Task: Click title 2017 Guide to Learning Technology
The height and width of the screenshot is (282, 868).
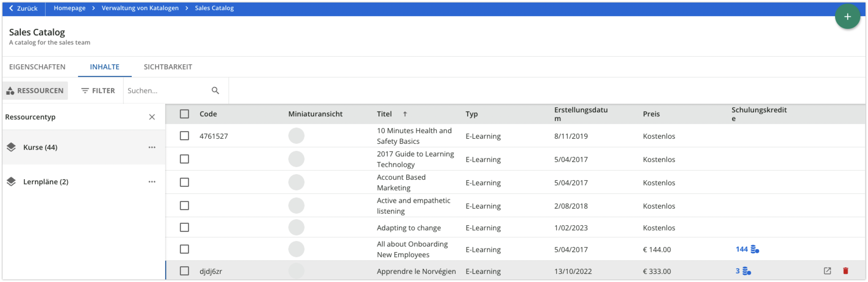Action: [415, 159]
